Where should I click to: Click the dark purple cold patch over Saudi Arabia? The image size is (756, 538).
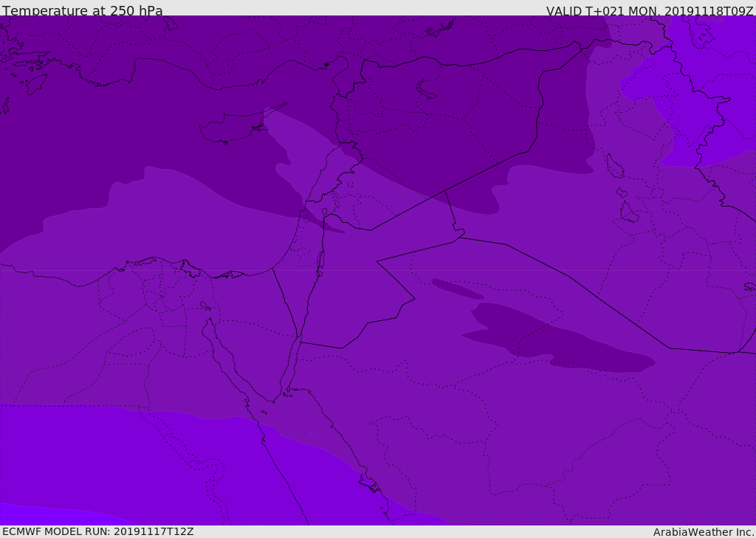pyautogui.click(x=554, y=337)
